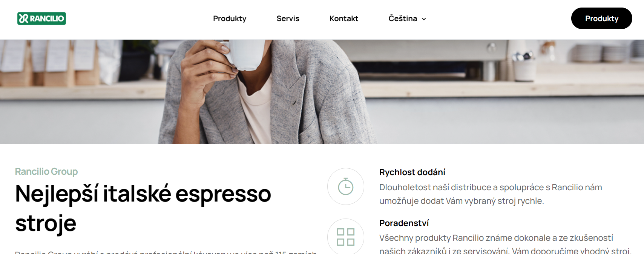
Task: Go to the Servis navigation item
Action: pyautogui.click(x=288, y=18)
